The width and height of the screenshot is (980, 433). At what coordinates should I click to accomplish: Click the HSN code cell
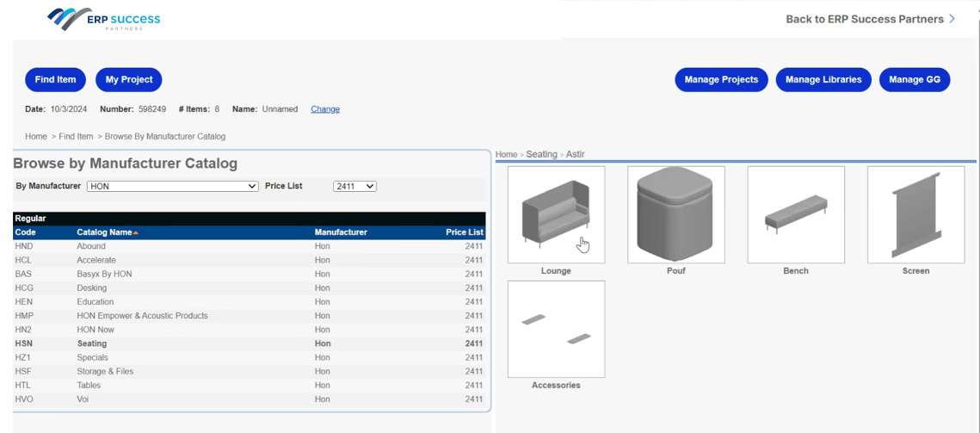pos(24,343)
